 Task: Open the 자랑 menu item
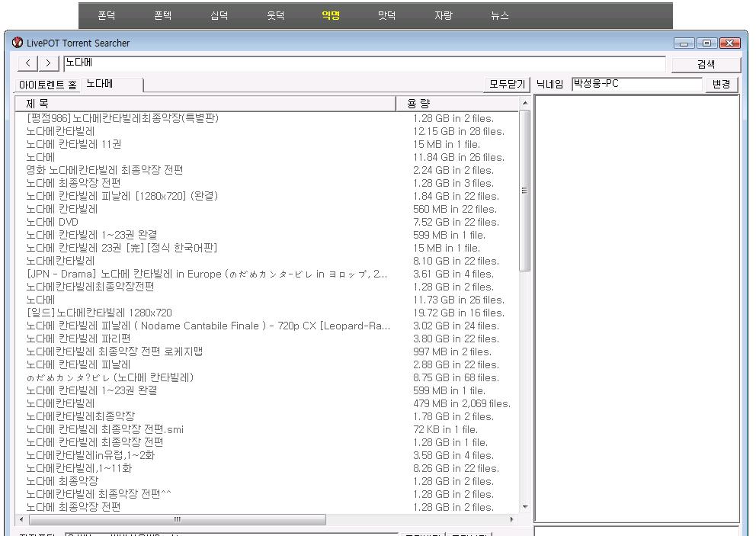pyautogui.click(x=444, y=15)
